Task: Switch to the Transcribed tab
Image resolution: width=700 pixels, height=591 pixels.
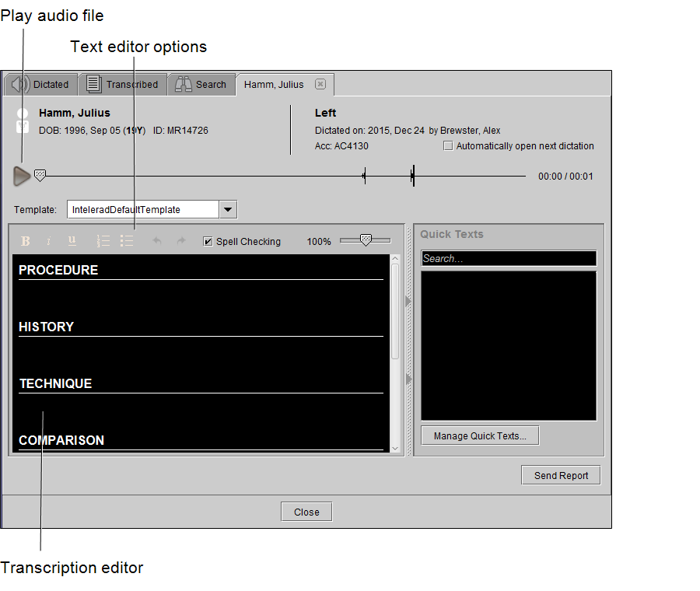Action: (x=123, y=84)
